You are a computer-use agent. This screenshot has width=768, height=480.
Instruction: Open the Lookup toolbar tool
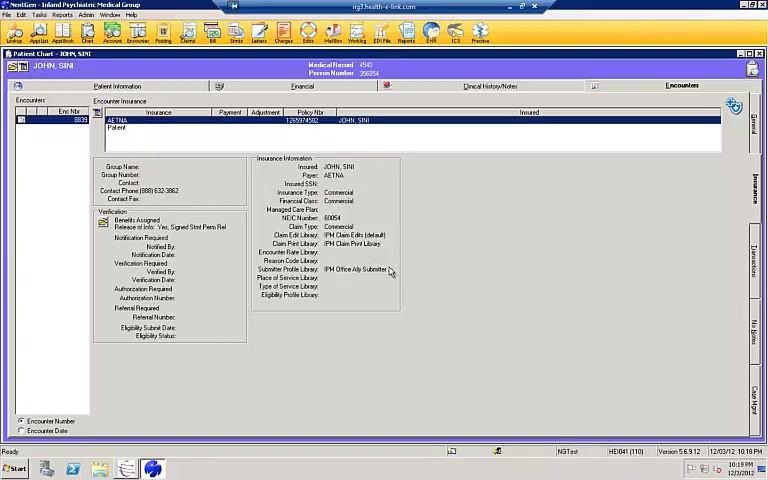point(14,33)
